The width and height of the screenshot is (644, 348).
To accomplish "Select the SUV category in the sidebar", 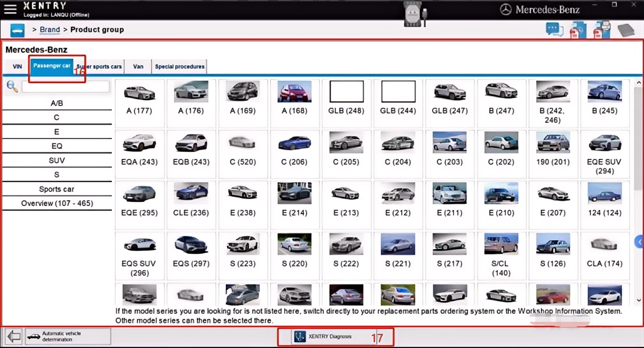I will click(x=57, y=161).
